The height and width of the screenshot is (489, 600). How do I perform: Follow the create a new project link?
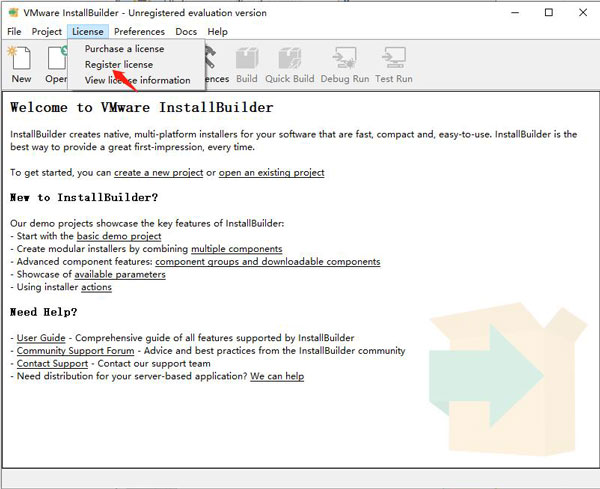[158, 173]
